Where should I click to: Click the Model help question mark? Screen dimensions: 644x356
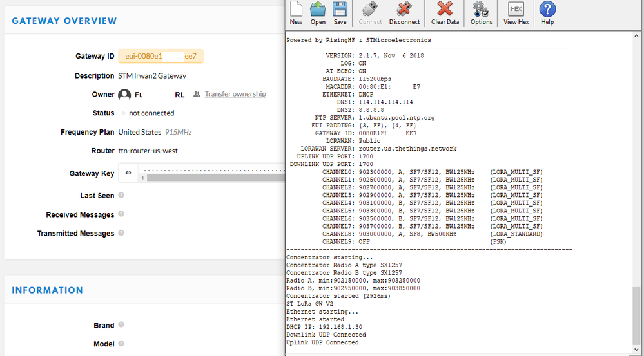pos(121,343)
